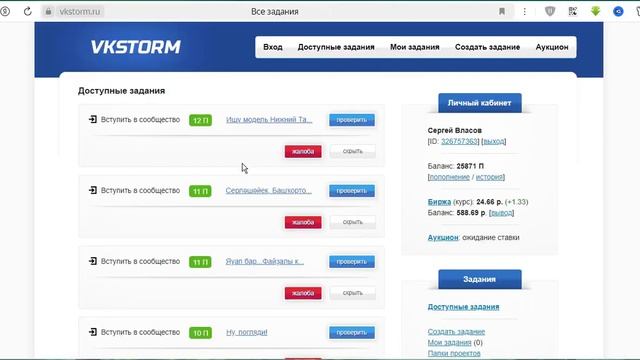
Task: Open the Биржа link
Action: pyautogui.click(x=439, y=202)
